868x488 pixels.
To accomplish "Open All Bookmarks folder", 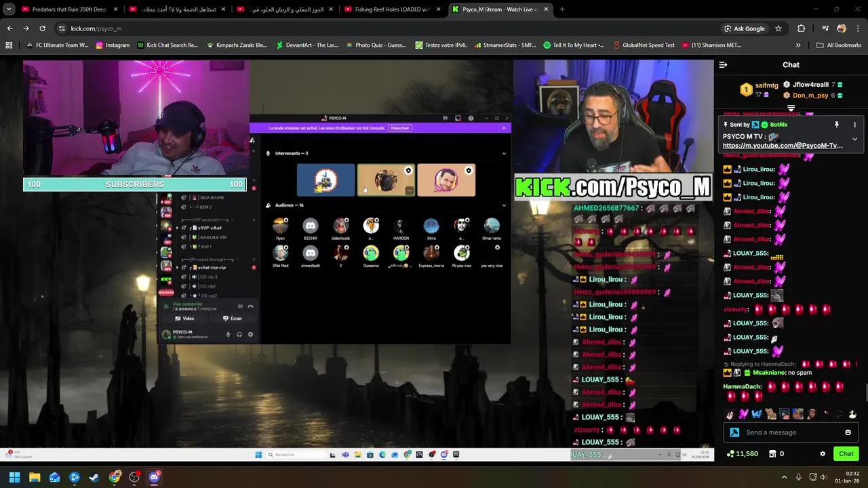I will click(838, 45).
